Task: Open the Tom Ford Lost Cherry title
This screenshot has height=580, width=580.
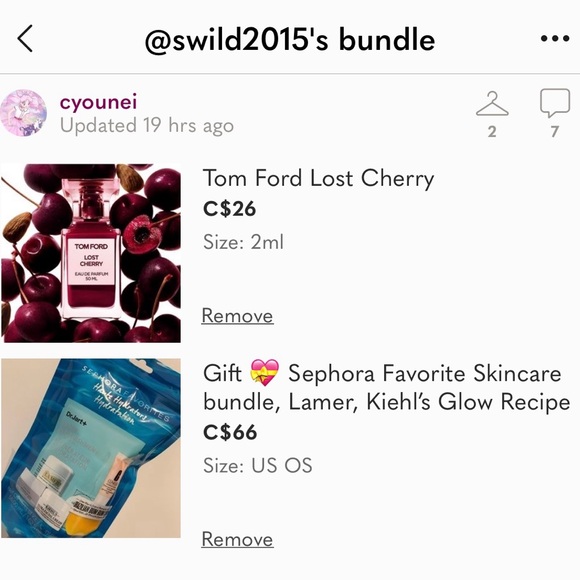Action: (318, 179)
